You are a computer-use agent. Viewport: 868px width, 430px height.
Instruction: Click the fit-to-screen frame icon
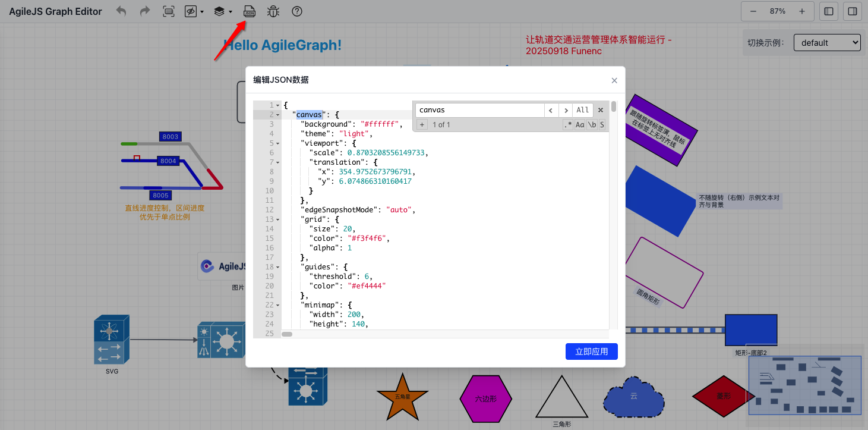click(x=169, y=11)
